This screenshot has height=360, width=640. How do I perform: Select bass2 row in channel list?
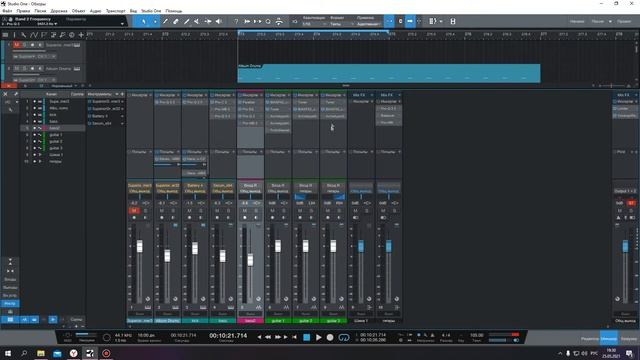(53, 128)
